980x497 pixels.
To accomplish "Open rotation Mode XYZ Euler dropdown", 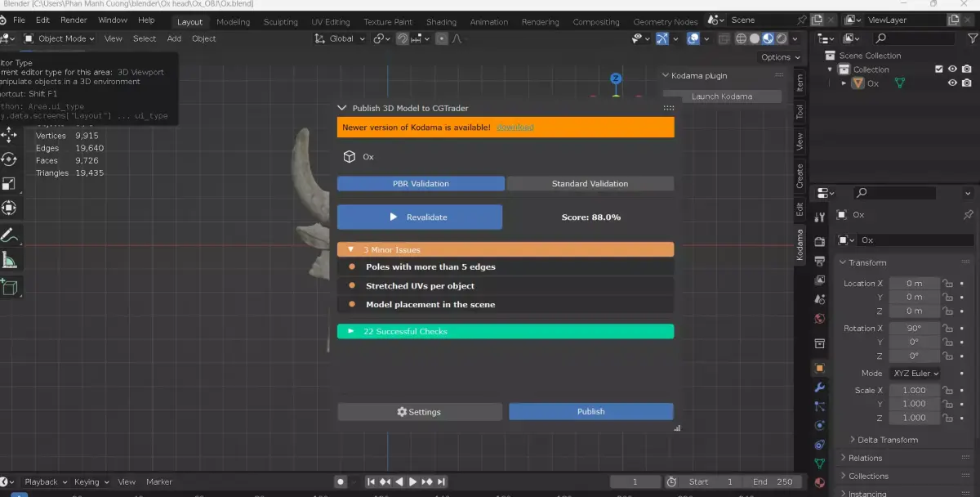I will click(914, 373).
